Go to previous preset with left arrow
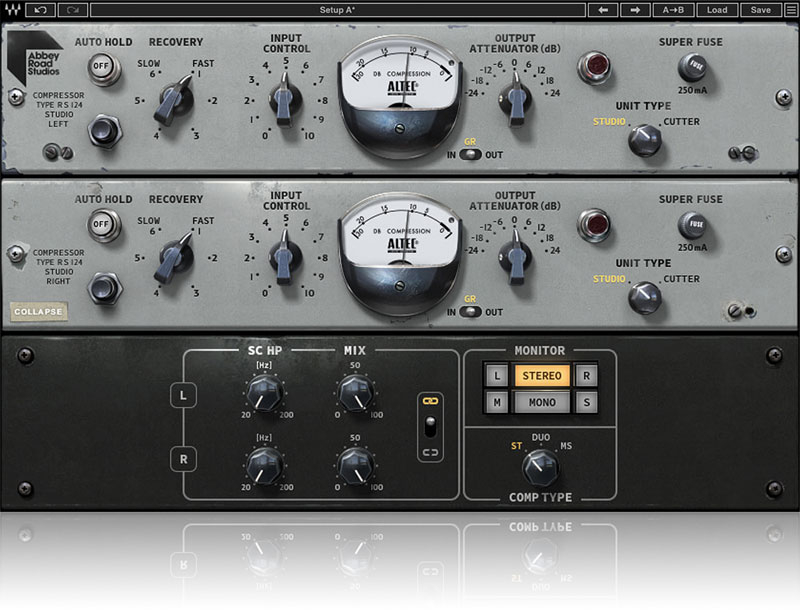Screen dimensions: 800x612 point(602,10)
